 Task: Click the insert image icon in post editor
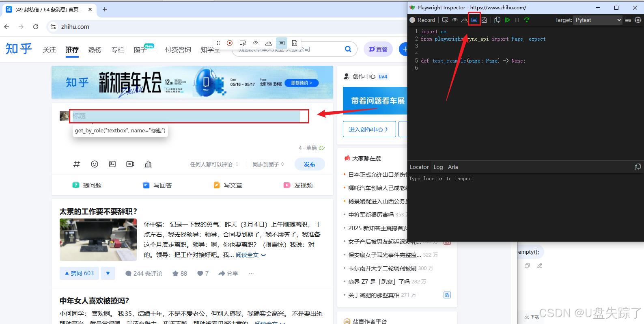112,164
